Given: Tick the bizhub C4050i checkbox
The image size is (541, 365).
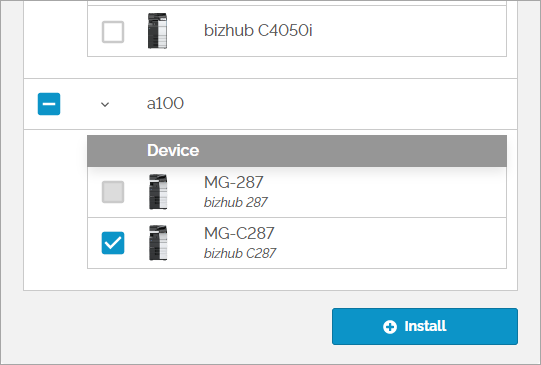Looking at the screenshot, I should 113,32.
